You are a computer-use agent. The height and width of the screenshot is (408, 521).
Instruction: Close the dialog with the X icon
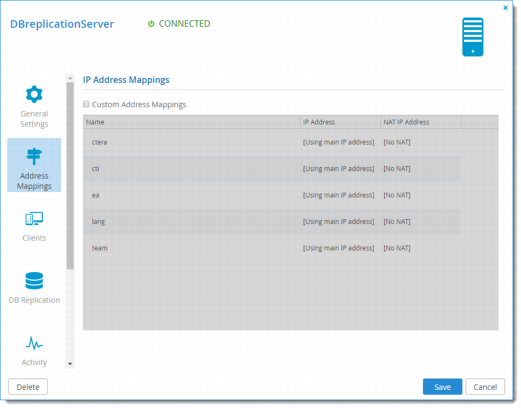(505, 8)
